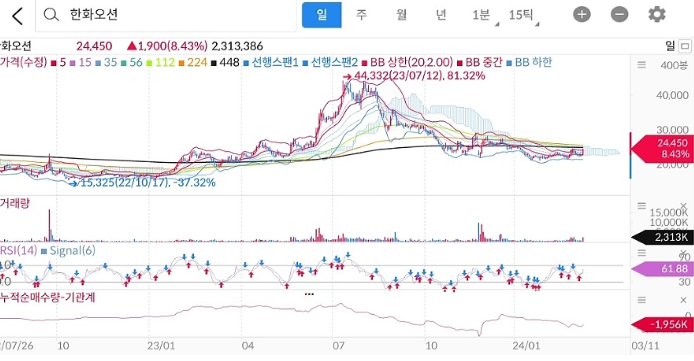
Task: Select the 448 moving average legend
Action: click(226, 62)
